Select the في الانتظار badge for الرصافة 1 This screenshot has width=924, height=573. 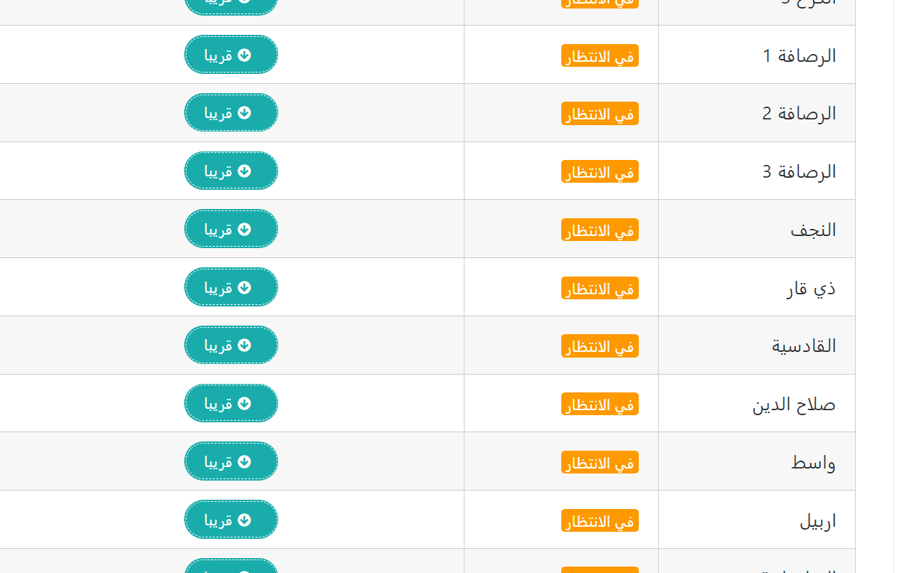click(600, 56)
